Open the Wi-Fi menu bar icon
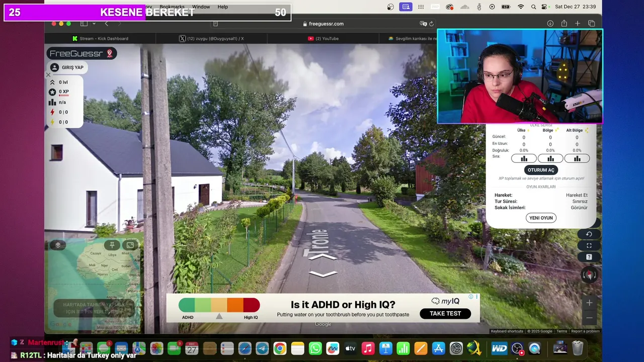 tap(521, 7)
